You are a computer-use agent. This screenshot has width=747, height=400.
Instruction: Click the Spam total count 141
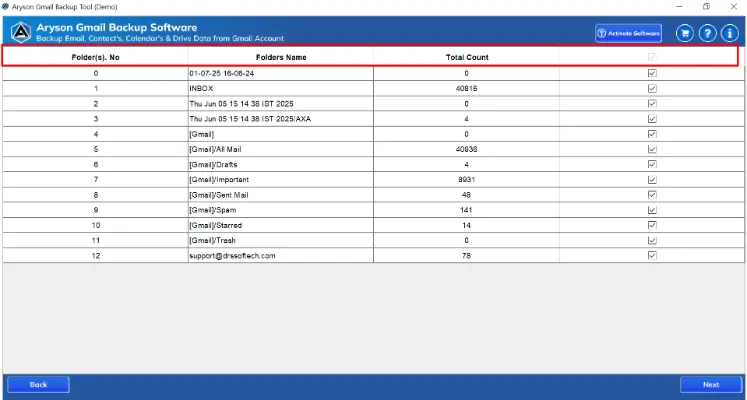coord(466,210)
